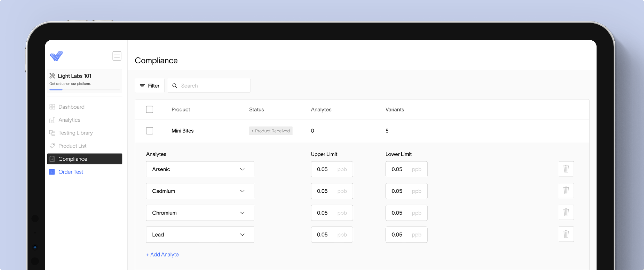Viewport: 644px width, 270px height.
Task: Edit Arsenic upper limit value
Action: pyautogui.click(x=332, y=169)
